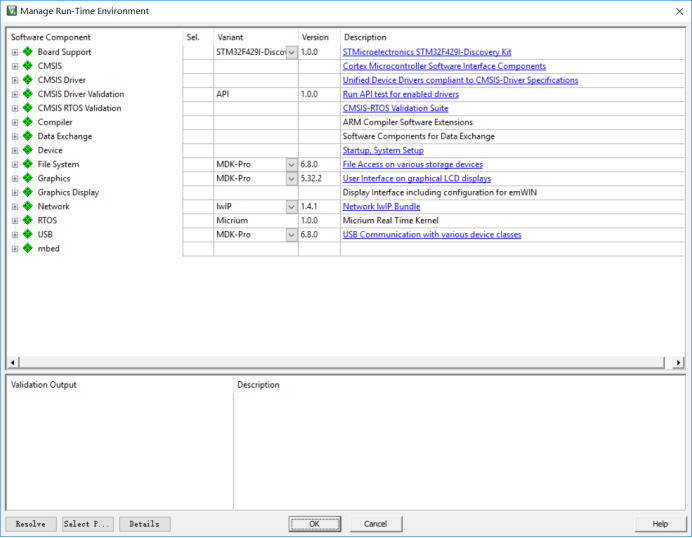The image size is (692, 538).
Task: Open the Startup, System Setup link
Action: pos(383,150)
